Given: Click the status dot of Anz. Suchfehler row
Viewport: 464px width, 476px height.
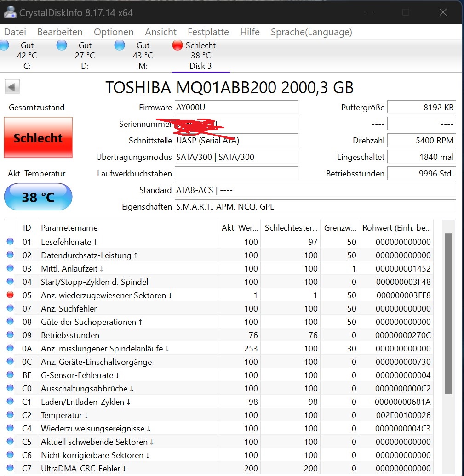Looking at the screenshot, I should [10, 308].
